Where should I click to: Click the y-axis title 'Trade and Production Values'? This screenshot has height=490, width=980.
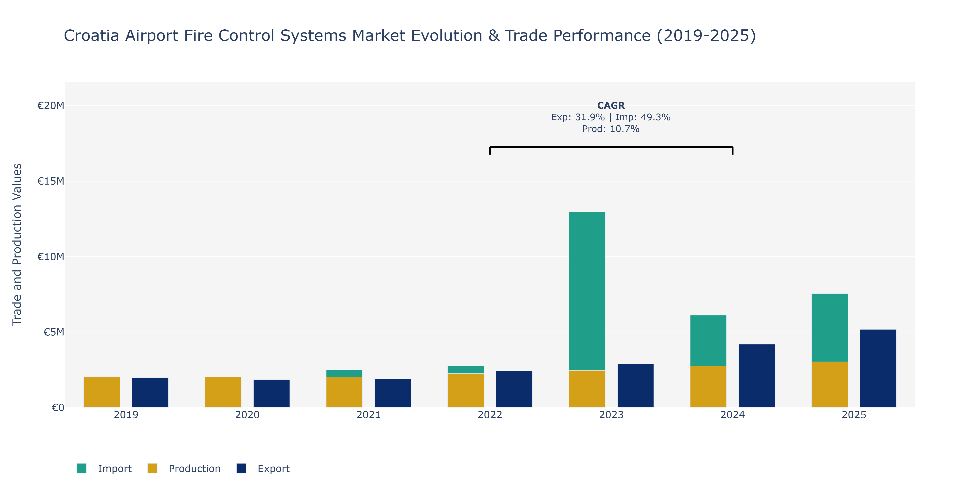(17, 244)
